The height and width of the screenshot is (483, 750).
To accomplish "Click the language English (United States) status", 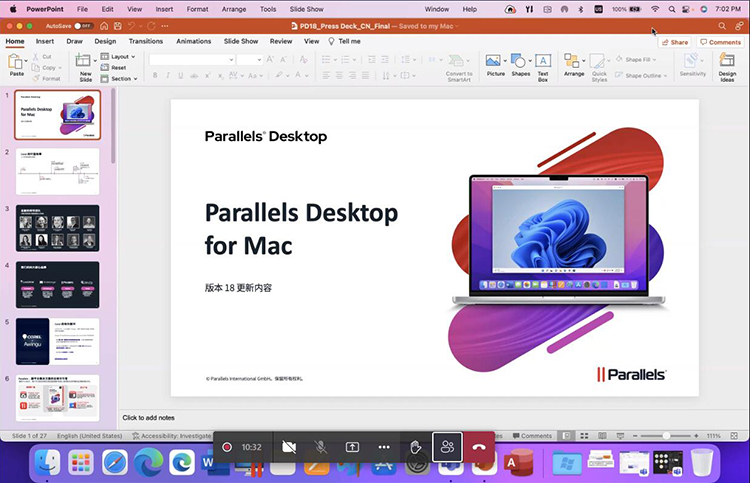I will pos(89,436).
